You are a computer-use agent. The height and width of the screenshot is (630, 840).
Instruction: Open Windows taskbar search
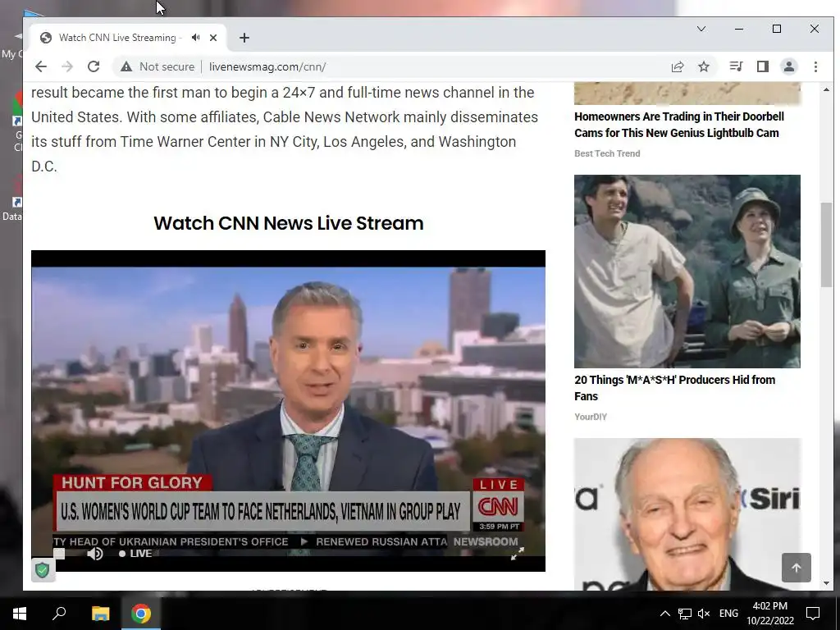[59, 614]
